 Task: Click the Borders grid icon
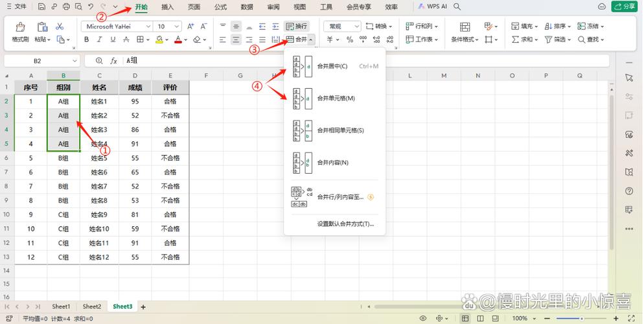[140, 40]
